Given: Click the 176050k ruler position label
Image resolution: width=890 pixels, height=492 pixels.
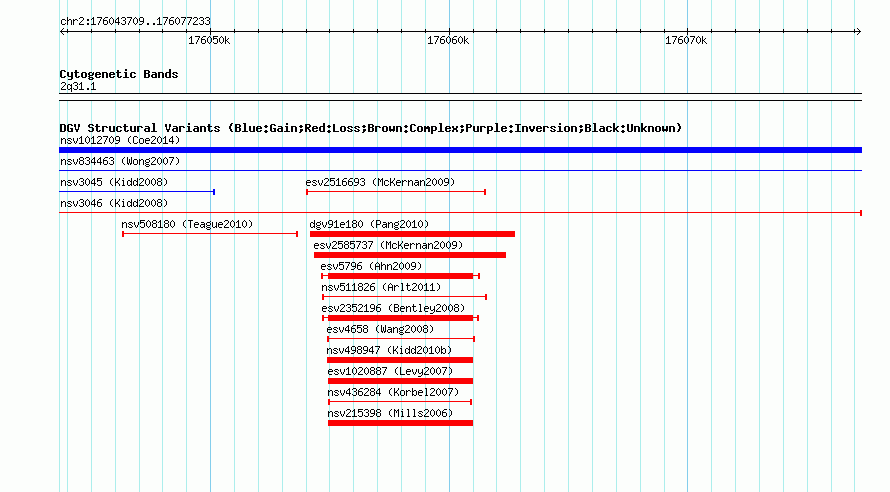Looking at the screenshot, I should pyautogui.click(x=209, y=40).
